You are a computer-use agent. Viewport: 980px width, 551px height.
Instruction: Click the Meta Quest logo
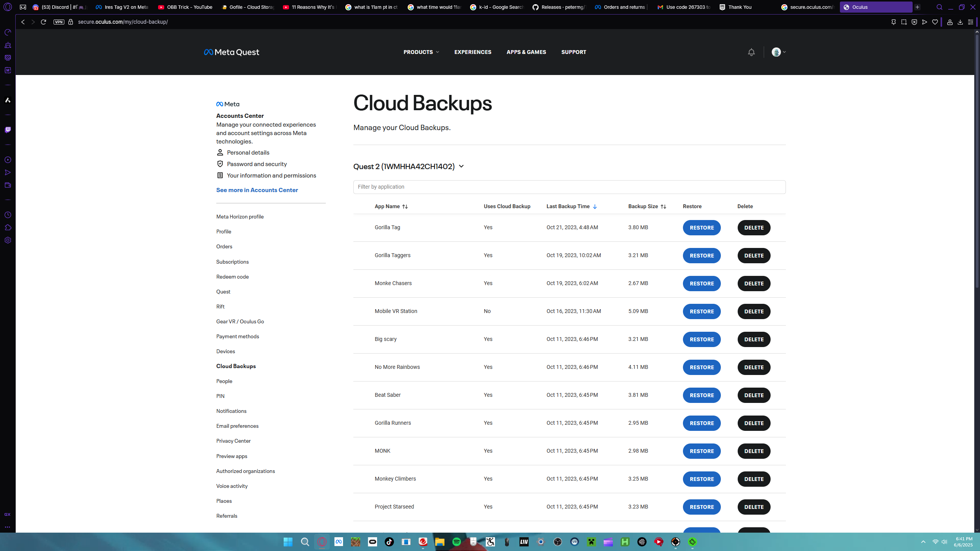[x=231, y=52]
